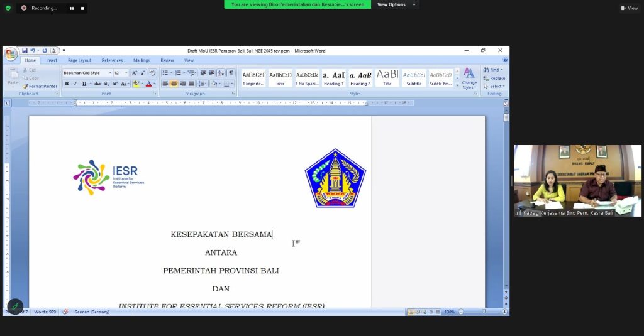644x336 pixels.
Task: Toggle show/hide paragraph marks
Action: pyautogui.click(x=231, y=73)
